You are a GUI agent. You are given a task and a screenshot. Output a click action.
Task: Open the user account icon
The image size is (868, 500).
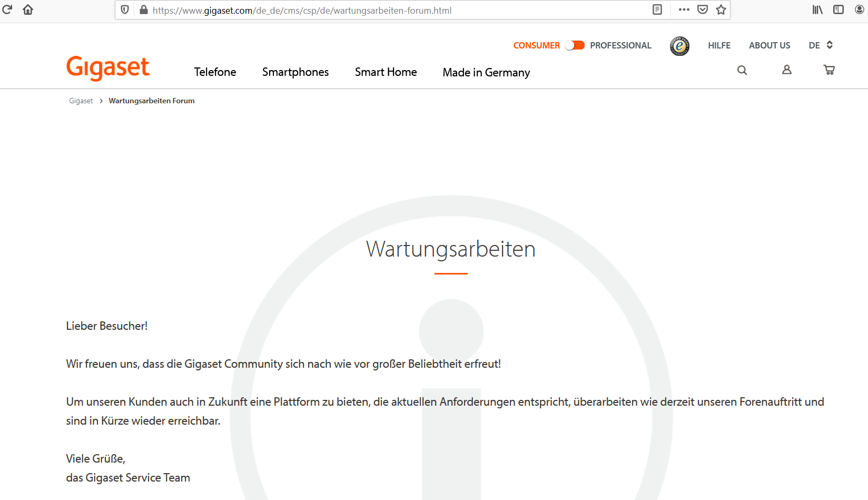[787, 70]
